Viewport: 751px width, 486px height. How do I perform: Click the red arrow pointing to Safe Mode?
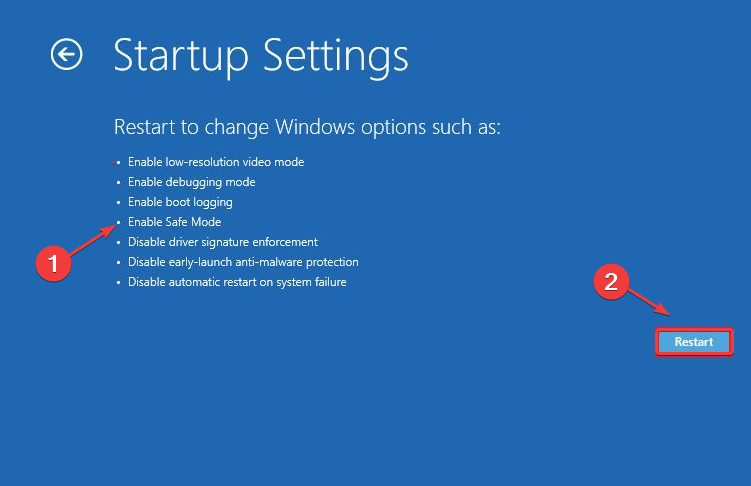pos(93,240)
